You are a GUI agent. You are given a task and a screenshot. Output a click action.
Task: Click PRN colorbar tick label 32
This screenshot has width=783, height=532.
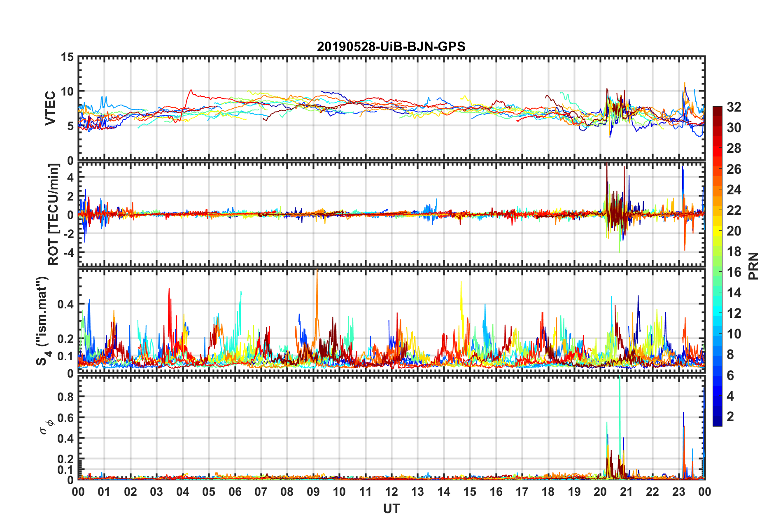pyautogui.click(x=734, y=107)
